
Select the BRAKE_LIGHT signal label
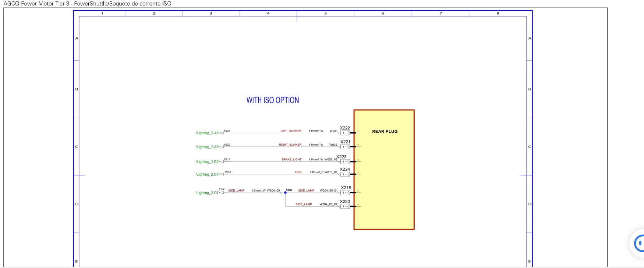point(291,160)
